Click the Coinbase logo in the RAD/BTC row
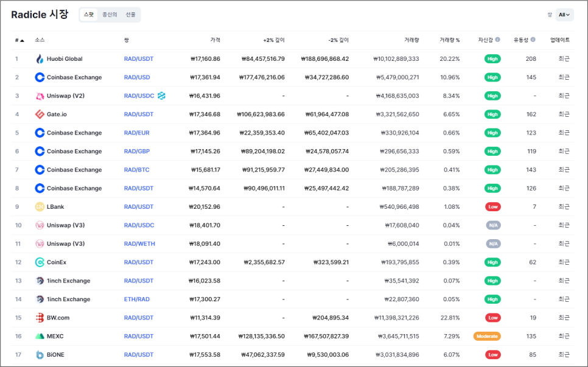Screen dimensions: 588x367 click(40, 170)
